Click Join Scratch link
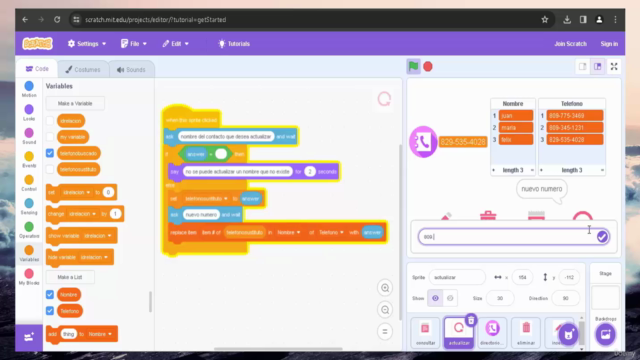Screen dimensions: 640x360 tap(570, 44)
